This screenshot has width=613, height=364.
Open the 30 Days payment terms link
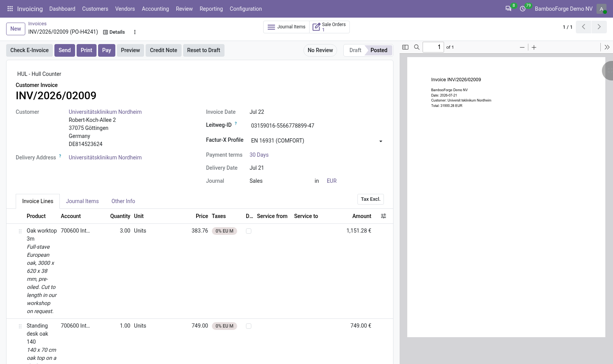(259, 155)
